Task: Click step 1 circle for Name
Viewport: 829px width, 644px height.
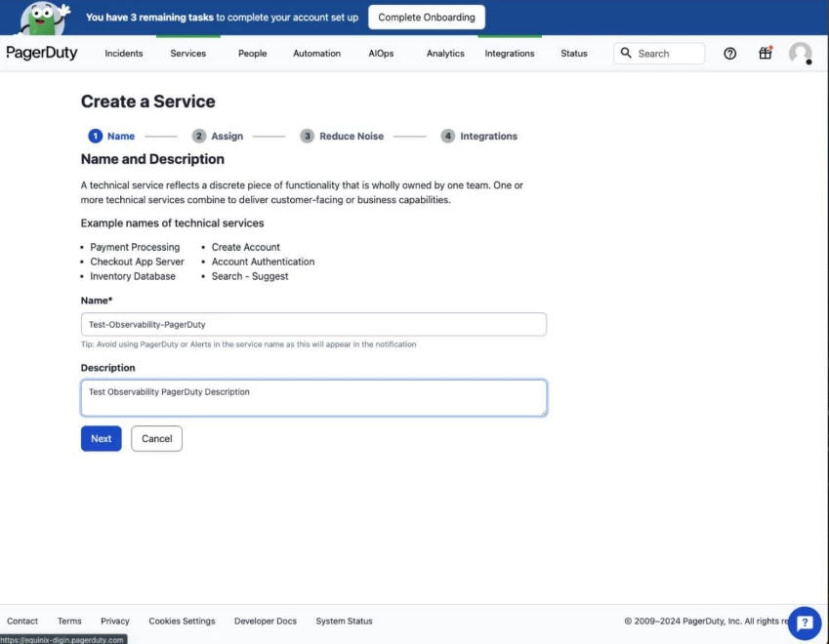Action: coord(95,136)
